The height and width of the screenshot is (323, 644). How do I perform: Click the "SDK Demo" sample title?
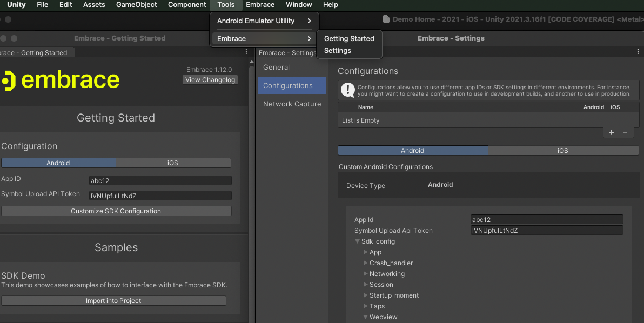coord(23,276)
